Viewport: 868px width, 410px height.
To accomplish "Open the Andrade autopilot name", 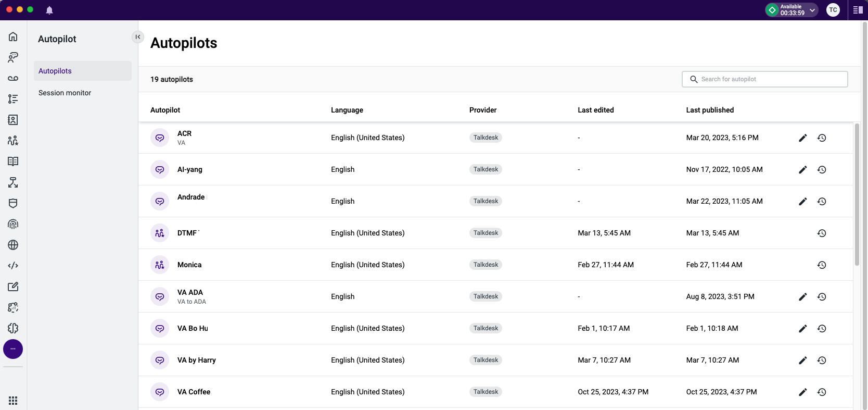I will coord(191,197).
